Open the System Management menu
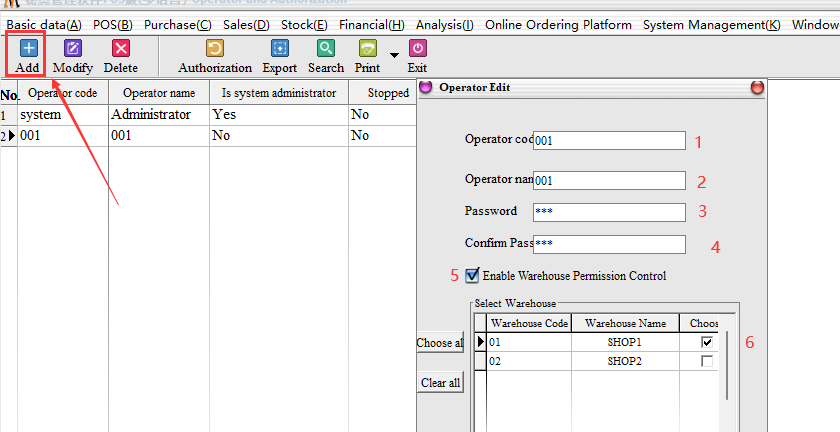 pos(711,24)
